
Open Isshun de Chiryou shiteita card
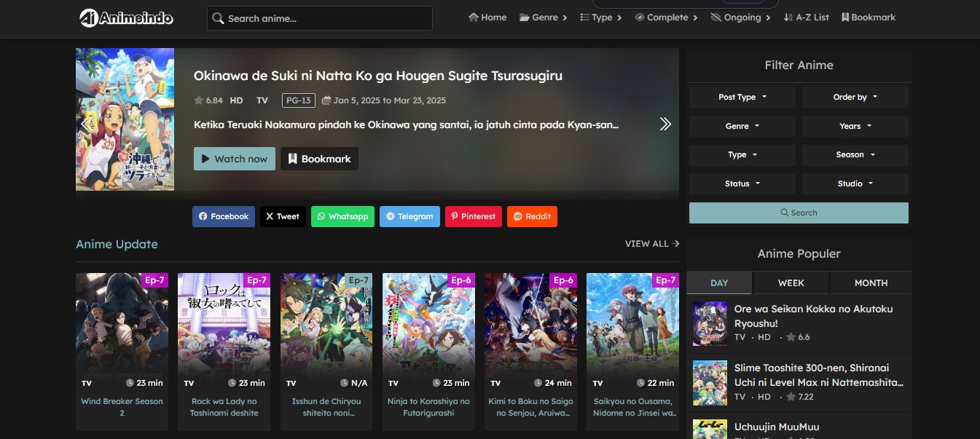[x=326, y=352]
